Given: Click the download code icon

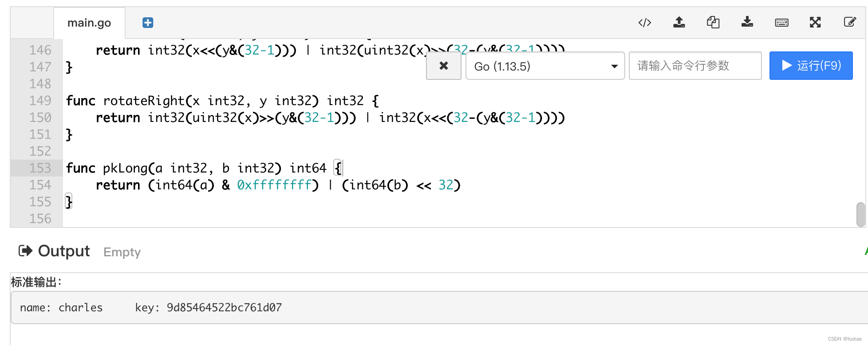Looking at the screenshot, I should [747, 22].
